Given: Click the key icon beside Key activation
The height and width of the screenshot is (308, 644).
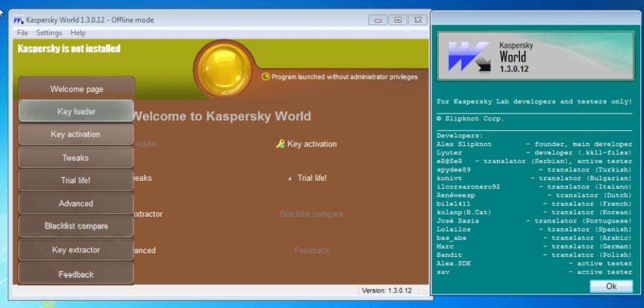Looking at the screenshot, I should point(281,144).
